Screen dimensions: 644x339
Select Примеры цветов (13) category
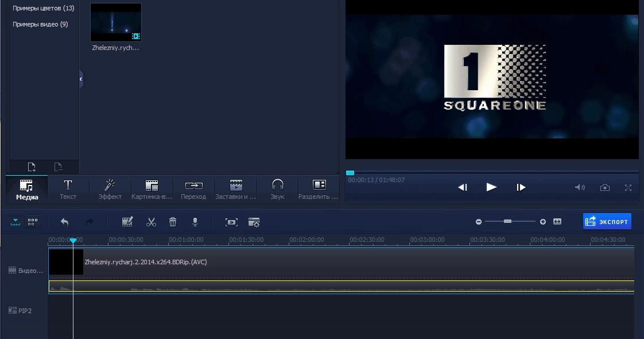pos(44,8)
